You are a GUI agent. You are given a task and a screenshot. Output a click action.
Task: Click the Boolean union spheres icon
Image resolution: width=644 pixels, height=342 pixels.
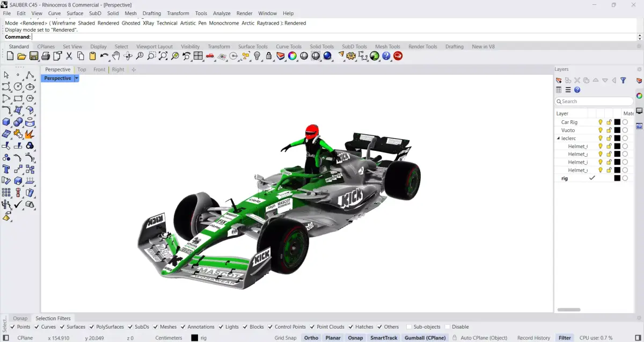tap(18, 122)
